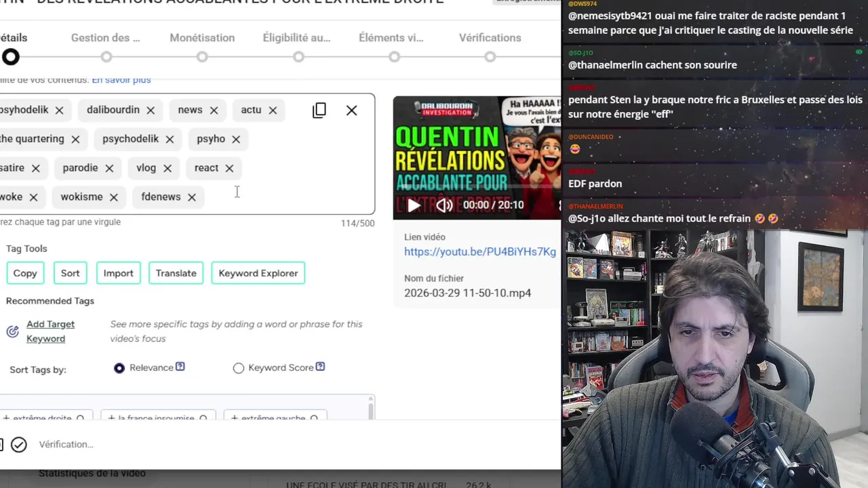Image resolution: width=868 pixels, height=488 pixels.
Task: Click chat message from nemesisytb9421 mention
Action: tap(711, 23)
